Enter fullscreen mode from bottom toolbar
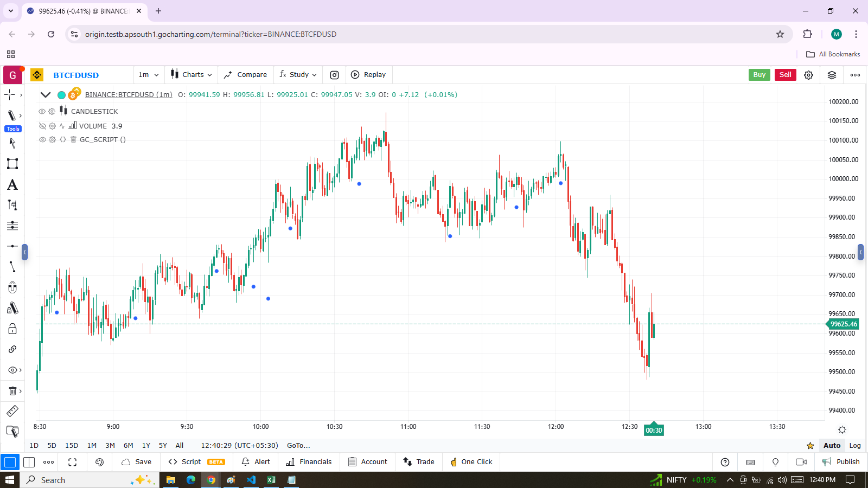Screen dimensions: 868x488 73,462
